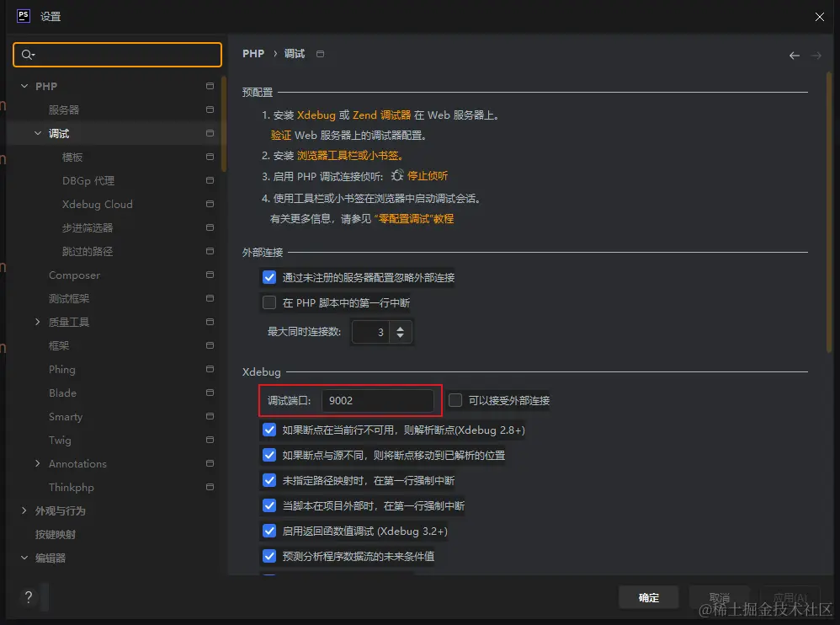
Task: Uncheck 通过未注册的服务器配置忽略外部连接
Action: [x=269, y=277]
